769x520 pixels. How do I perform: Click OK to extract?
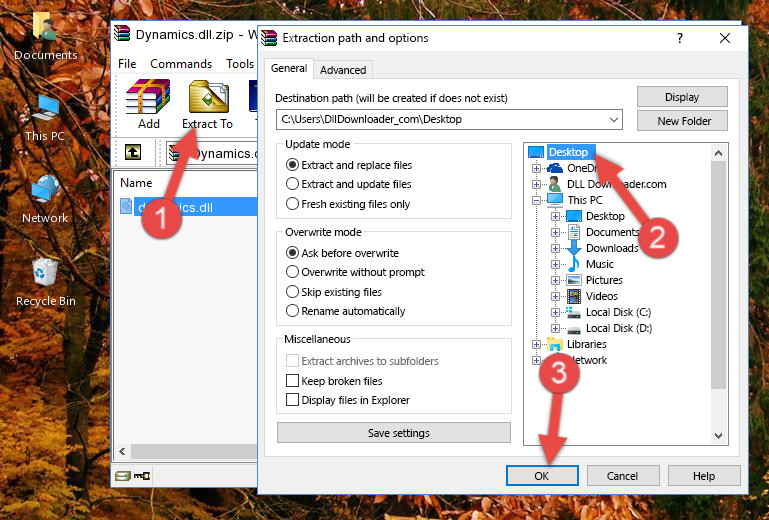click(x=542, y=475)
